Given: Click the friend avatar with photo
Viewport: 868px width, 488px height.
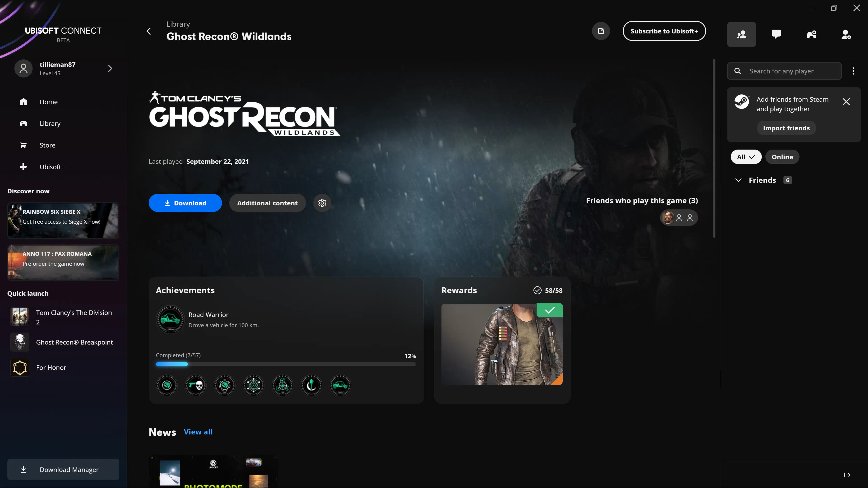Looking at the screenshot, I should [x=668, y=218].
